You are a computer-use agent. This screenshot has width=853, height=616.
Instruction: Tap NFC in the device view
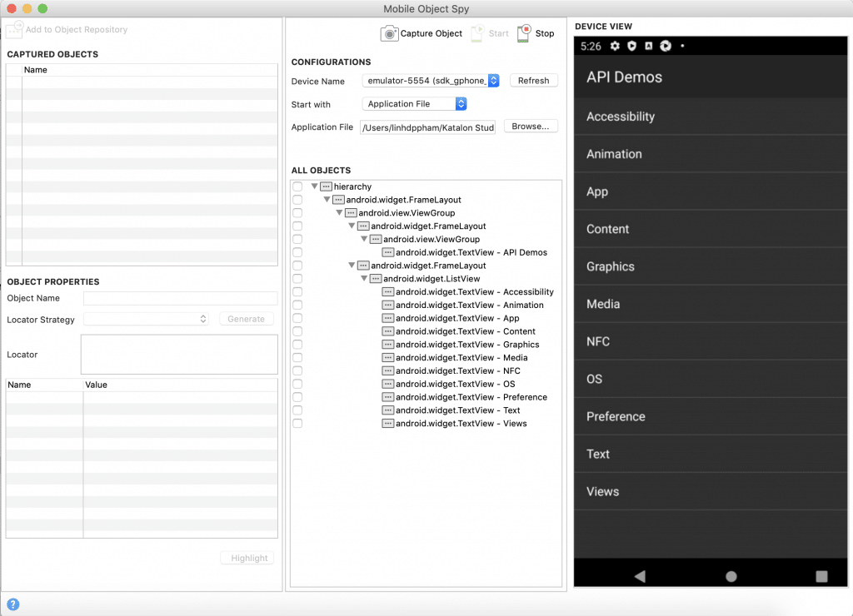(x=711, y=341)
